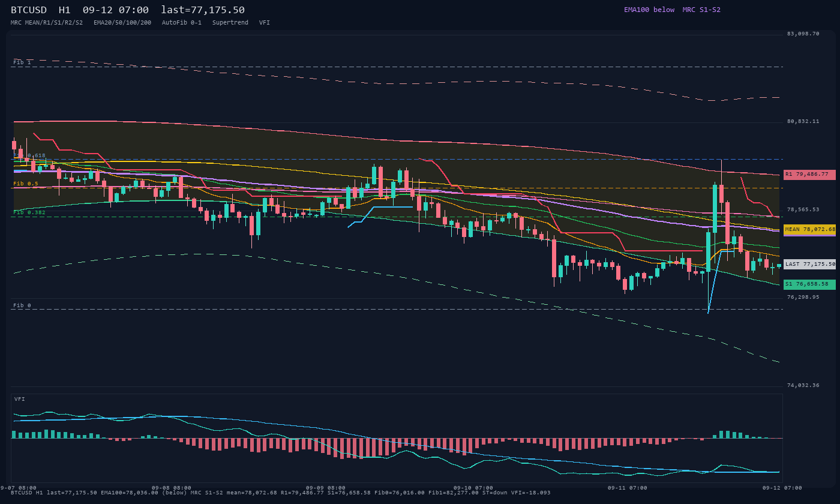The width and height of the screenshot is (840, 504).
Task: Click the "MRC MEAN/R1/S1/R2/S2" indicator legend
Action: point(47,23)
